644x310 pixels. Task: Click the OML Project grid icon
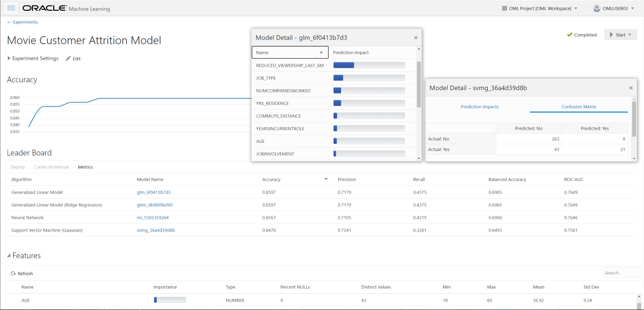coord(504,8)
